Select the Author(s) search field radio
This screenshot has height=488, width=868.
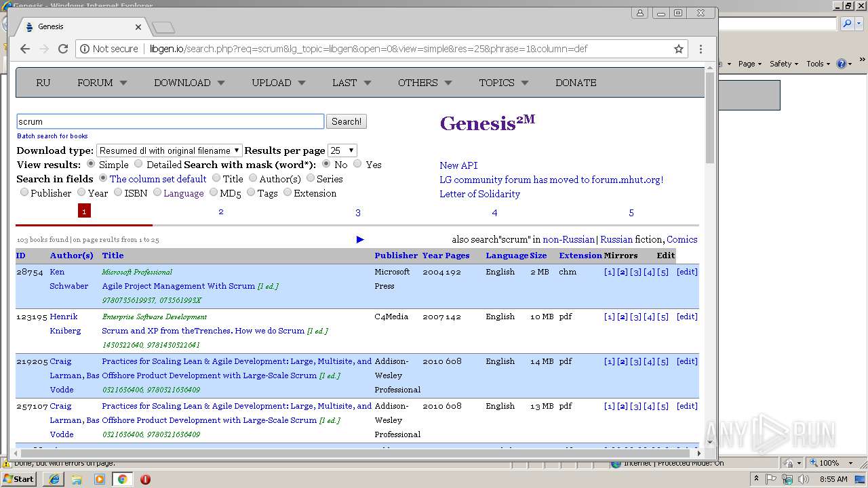[x=253, y=178]
